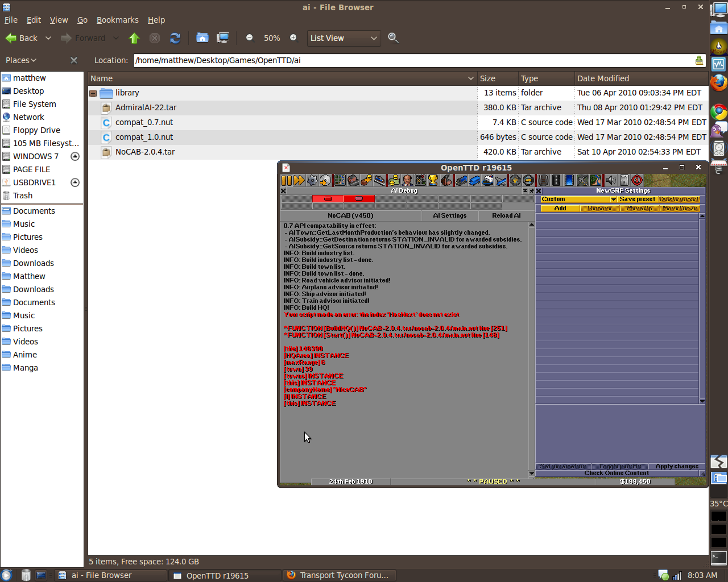Image resolution: width=728 pixels, height=582 pixels.
Task: Toggle fast forward in OpenTTD toolbar
Action: [x=299, y=180]
